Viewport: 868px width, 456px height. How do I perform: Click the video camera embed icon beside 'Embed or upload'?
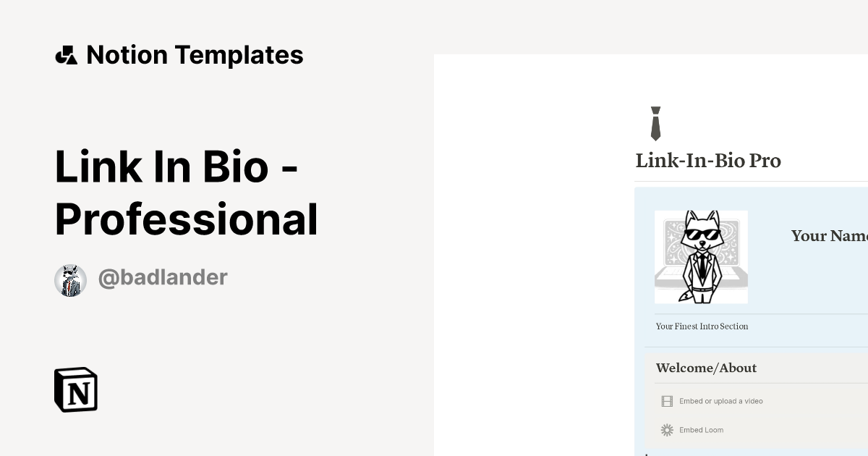(x=665, y=401)
